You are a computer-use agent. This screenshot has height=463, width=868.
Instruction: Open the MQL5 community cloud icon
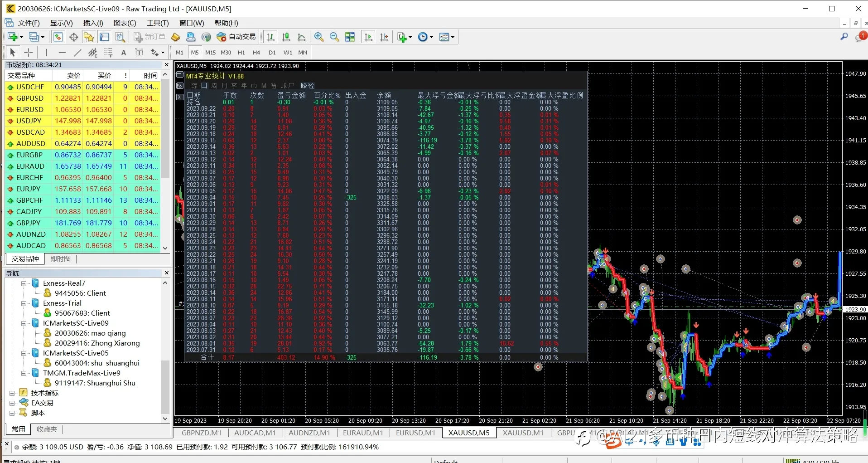pos(191,37)
